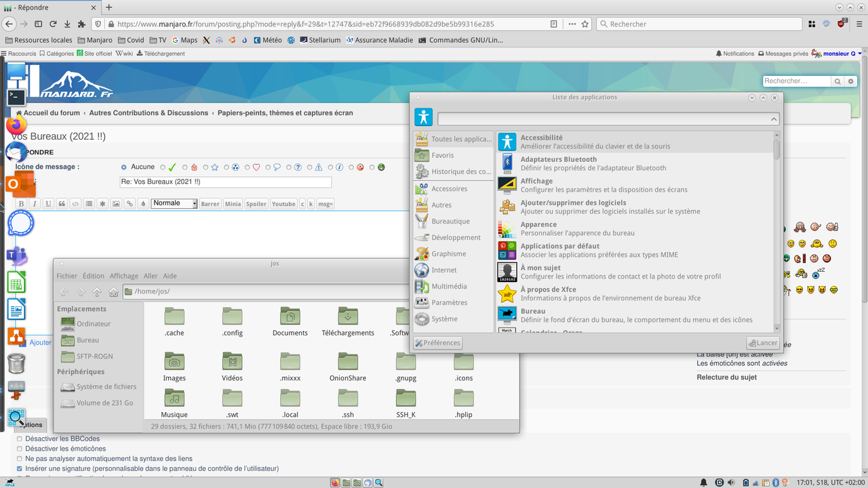
Task: Select the star message icon radio
Action: (205, 167)
